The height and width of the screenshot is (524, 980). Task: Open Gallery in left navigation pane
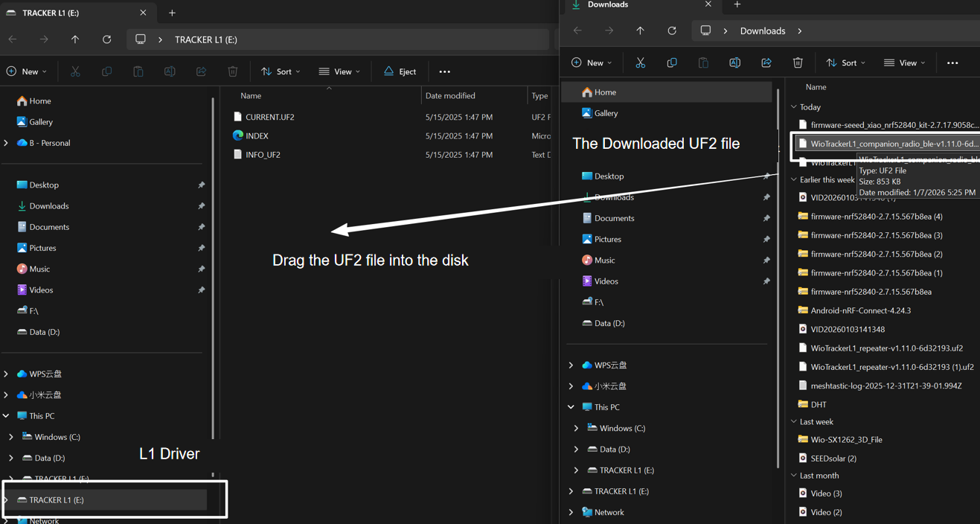40,121
